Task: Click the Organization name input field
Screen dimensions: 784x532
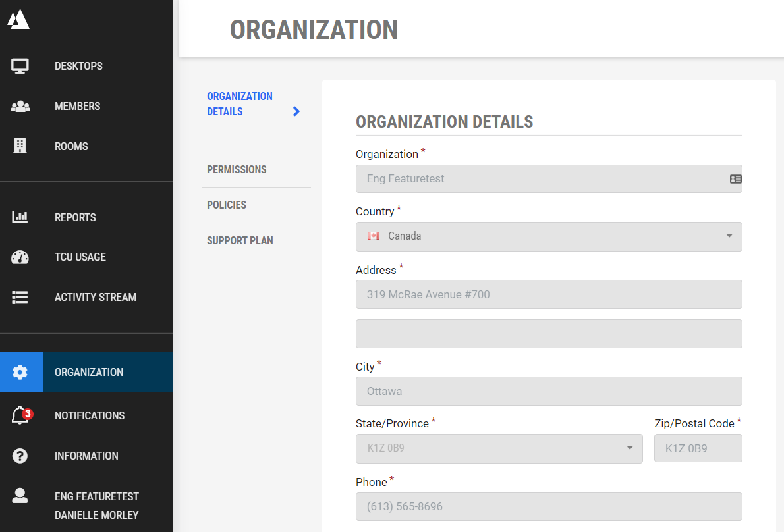Action: 549,179
